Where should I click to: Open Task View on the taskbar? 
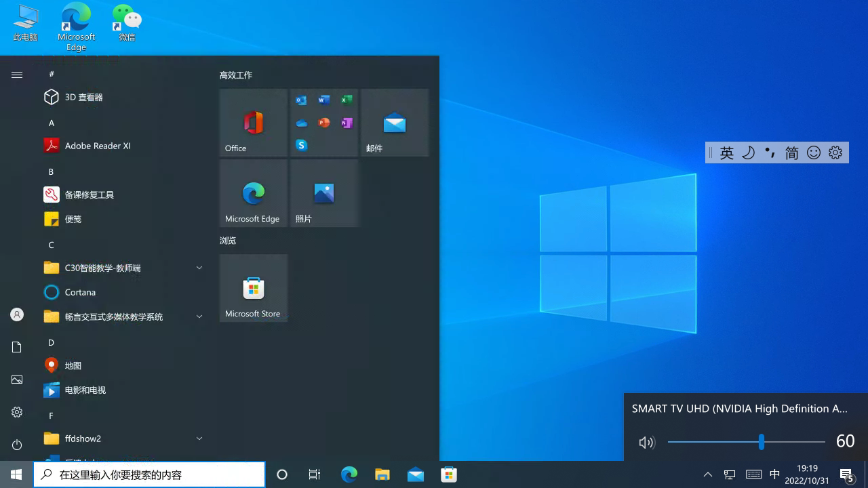pos(315,474)
